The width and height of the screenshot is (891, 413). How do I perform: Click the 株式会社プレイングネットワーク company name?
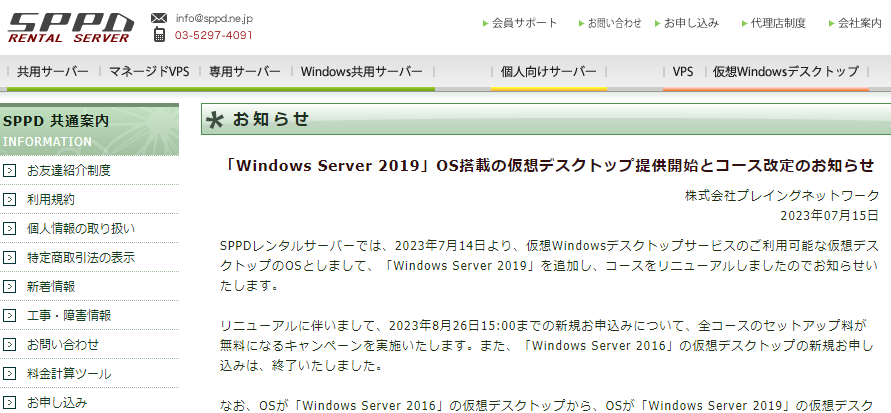pyautogui.click(x=782, y=196)
